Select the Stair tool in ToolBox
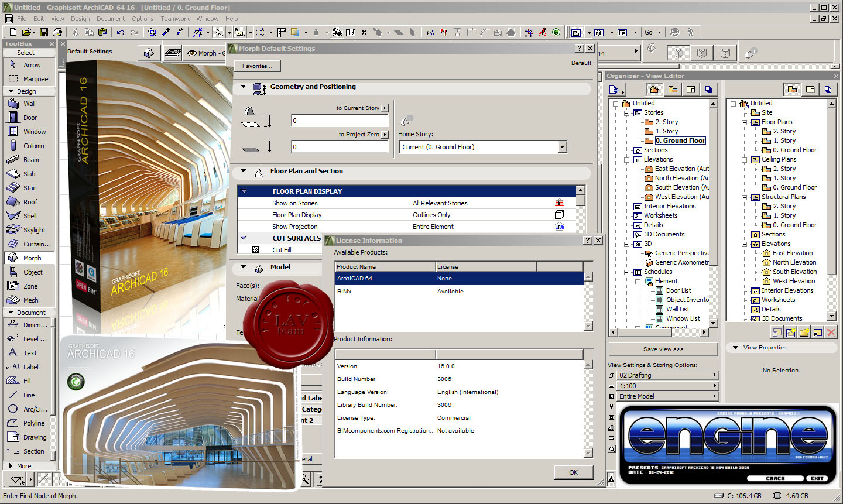Viewport: 843px width, 504px height. (29, 188)
